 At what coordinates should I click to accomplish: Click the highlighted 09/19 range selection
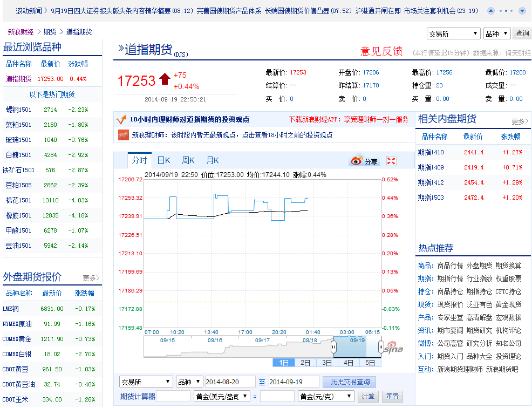[x=357, y=346]
